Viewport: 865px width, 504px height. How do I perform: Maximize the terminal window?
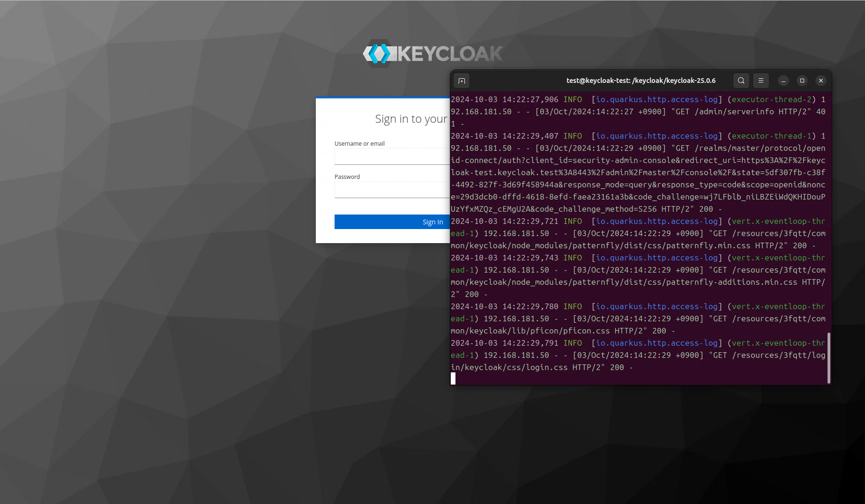tap(802, 81)
